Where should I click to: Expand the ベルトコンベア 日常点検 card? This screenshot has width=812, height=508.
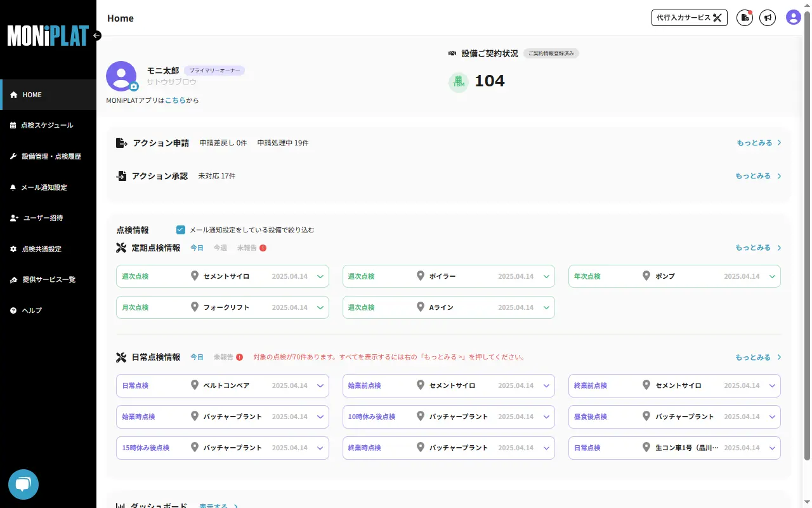320,385
